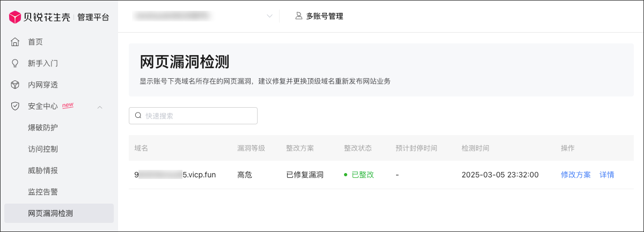Collapse the 安全中心 section chevron
This screenshot has width=644, height=232.
click(100, 107)
